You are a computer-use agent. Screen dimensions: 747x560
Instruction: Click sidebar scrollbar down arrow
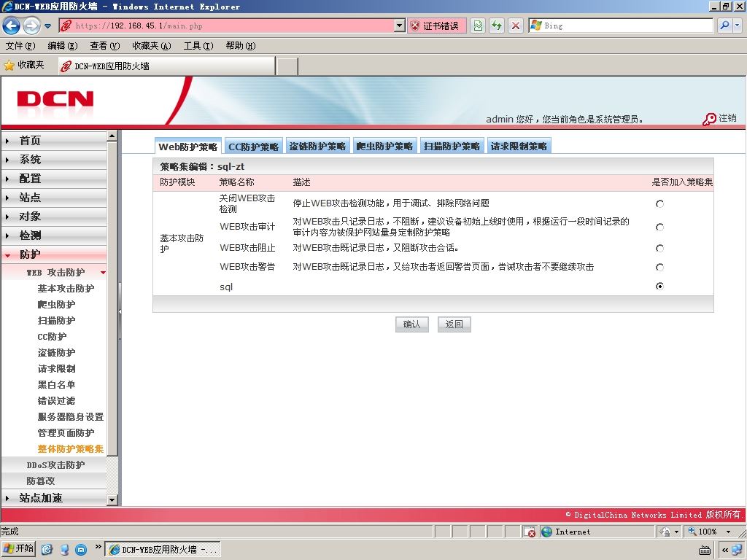click(x=112, y=500)
